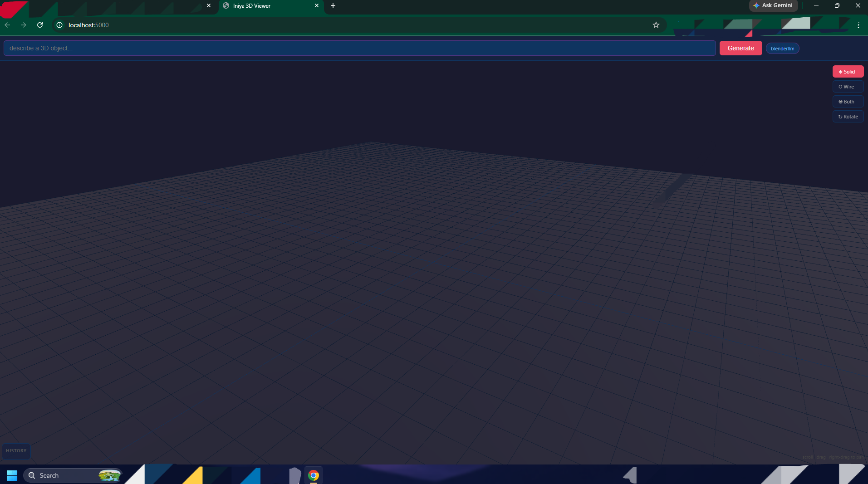Click the blenderllm model badge
The image size is (868, 484).
(x=782, y=49)
